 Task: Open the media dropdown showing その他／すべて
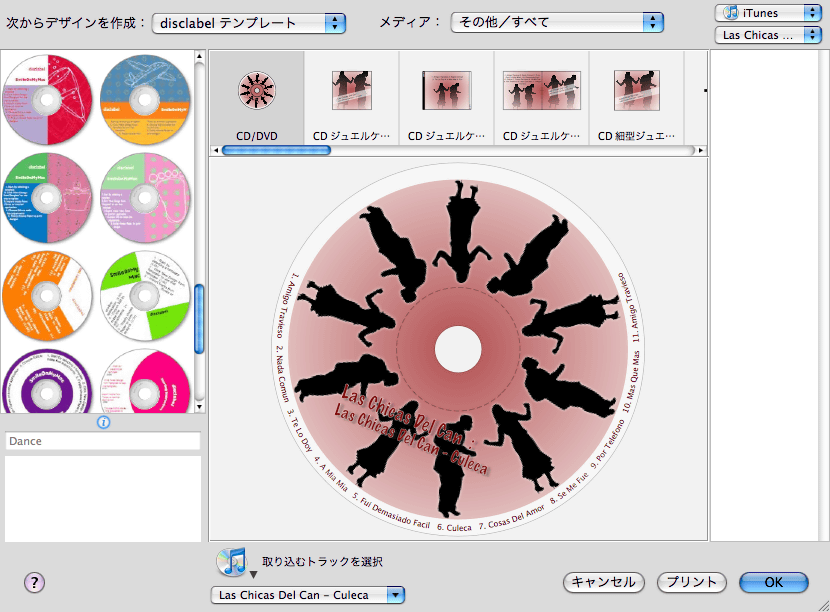pyautogui.click(x=557, y=22)
